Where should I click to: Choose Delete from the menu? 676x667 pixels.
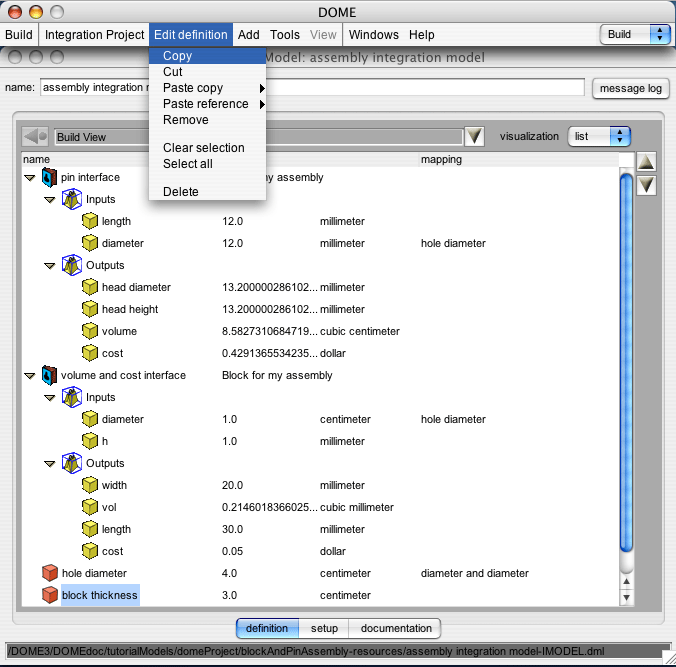[207, 191]
